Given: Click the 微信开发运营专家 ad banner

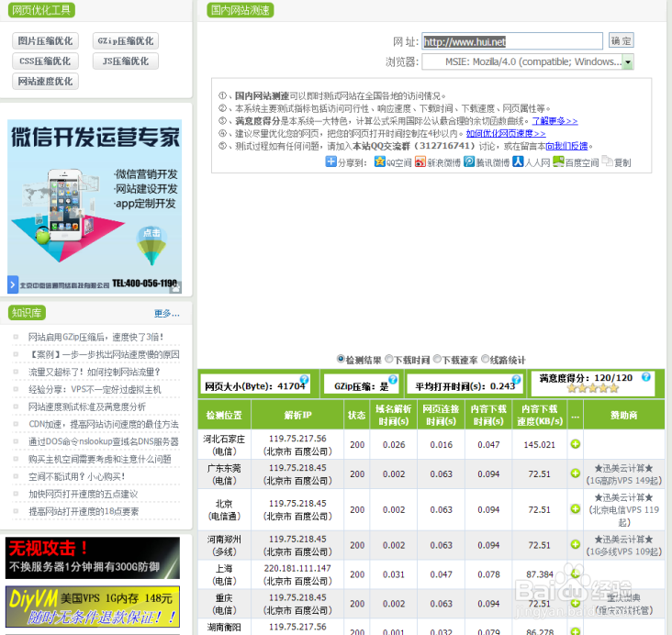Looking at the screenshot, I should click(95, 206).
